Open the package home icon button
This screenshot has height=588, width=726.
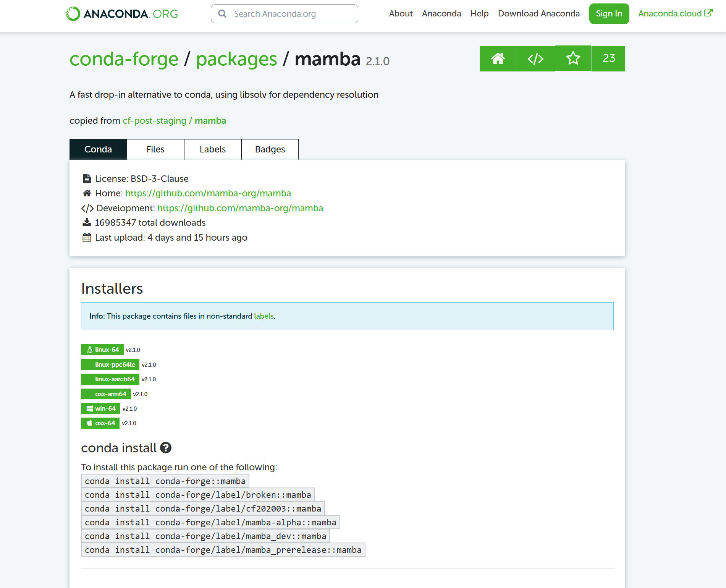[x=498, y=58]
